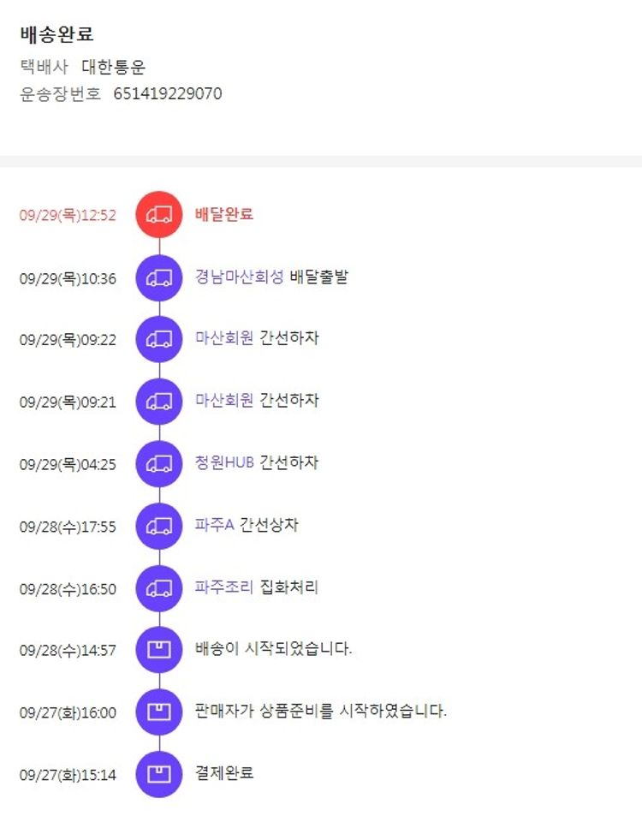Click the 대한통운 courier name

[x=114, y=67]
